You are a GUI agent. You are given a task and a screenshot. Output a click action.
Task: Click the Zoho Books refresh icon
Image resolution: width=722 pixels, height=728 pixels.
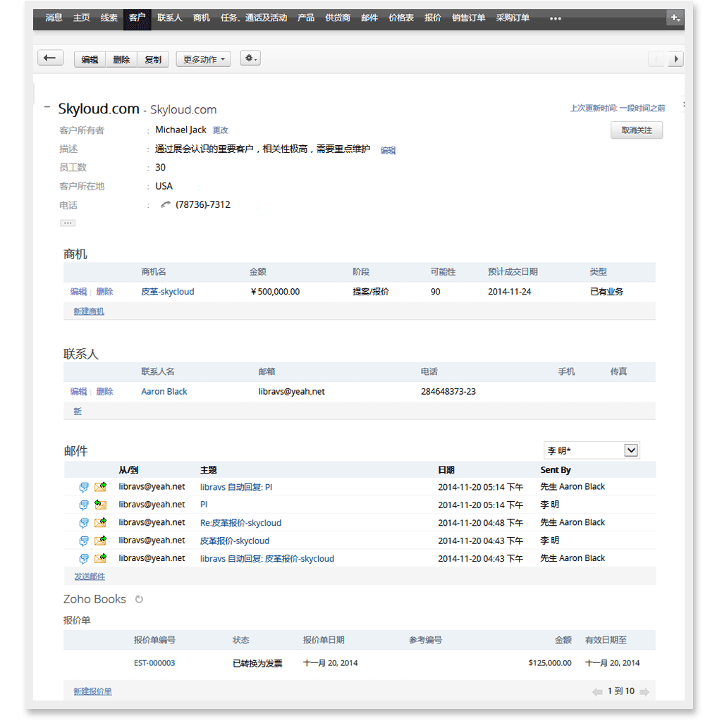click(x=139, y=600)
